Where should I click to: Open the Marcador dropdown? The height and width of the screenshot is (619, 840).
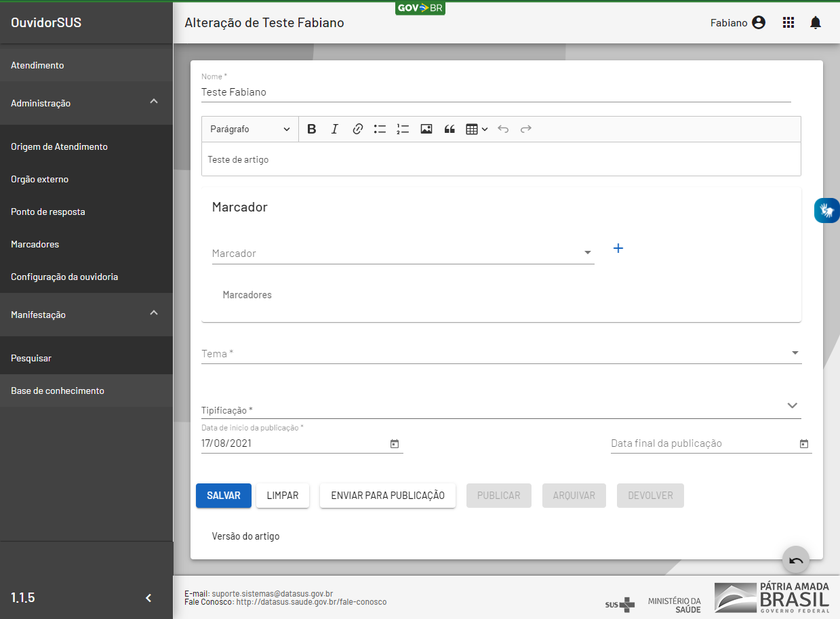pos(403,254)
